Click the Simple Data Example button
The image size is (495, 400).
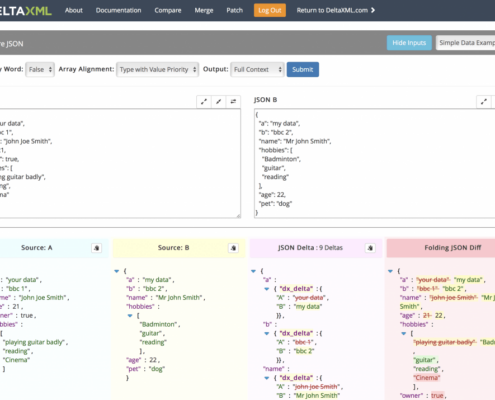click(466, 43)
